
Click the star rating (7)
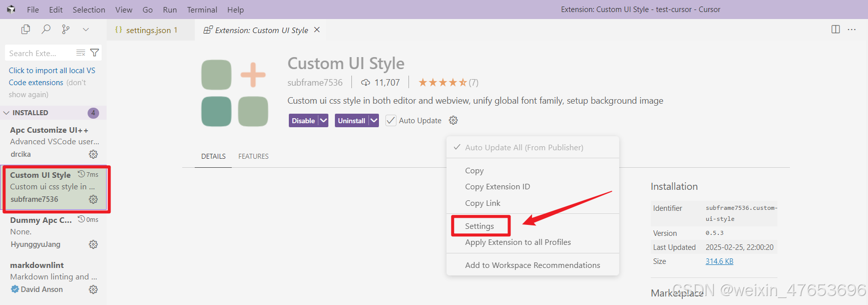click(448, 83)
